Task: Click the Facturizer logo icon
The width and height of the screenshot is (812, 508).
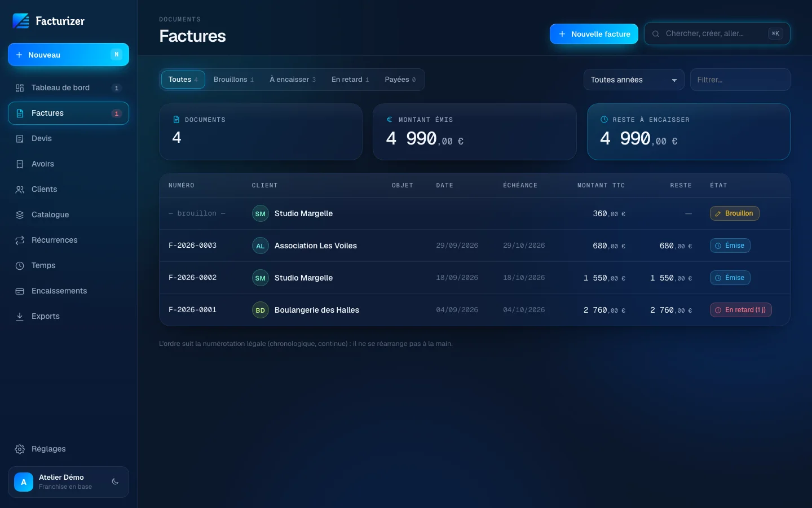Action: click(21, 21)
